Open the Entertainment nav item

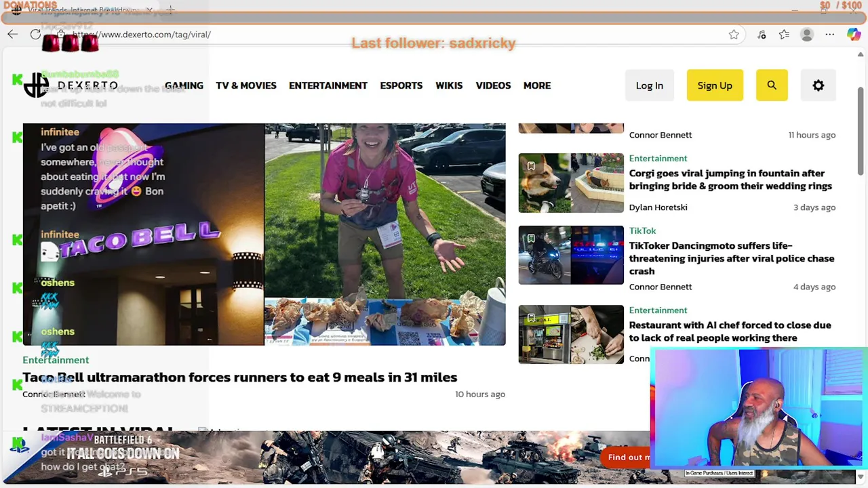click(x=328, y=85)
